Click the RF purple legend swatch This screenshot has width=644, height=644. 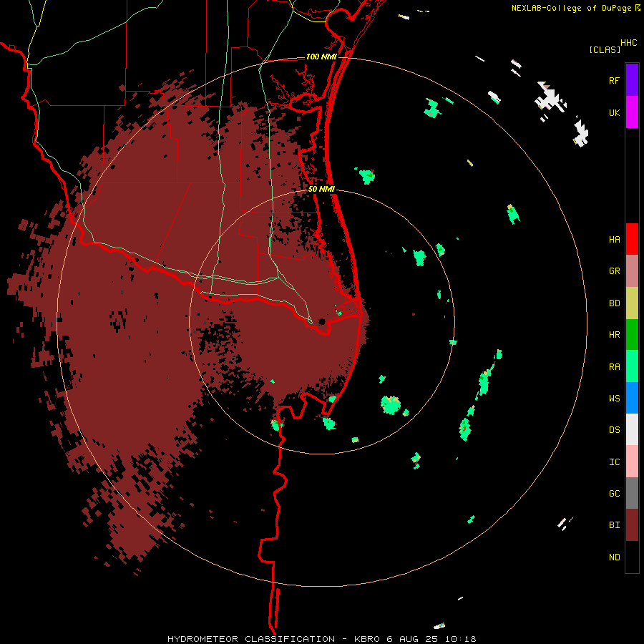632,80
